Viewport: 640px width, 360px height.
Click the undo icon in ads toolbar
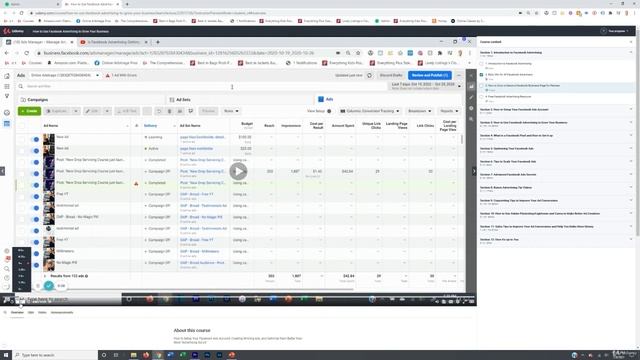(x=159, y=111)
